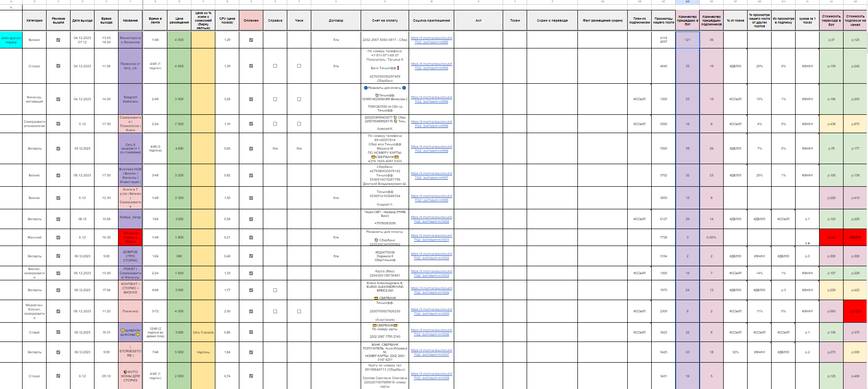
Task: Select the placement price cell "9 000"
Action: coord(179,352)
